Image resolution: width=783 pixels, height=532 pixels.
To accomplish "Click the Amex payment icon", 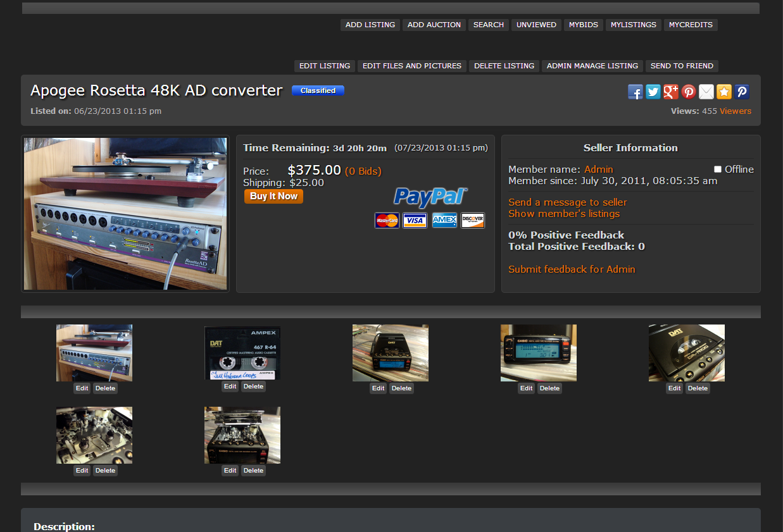I will pos(444,220).
